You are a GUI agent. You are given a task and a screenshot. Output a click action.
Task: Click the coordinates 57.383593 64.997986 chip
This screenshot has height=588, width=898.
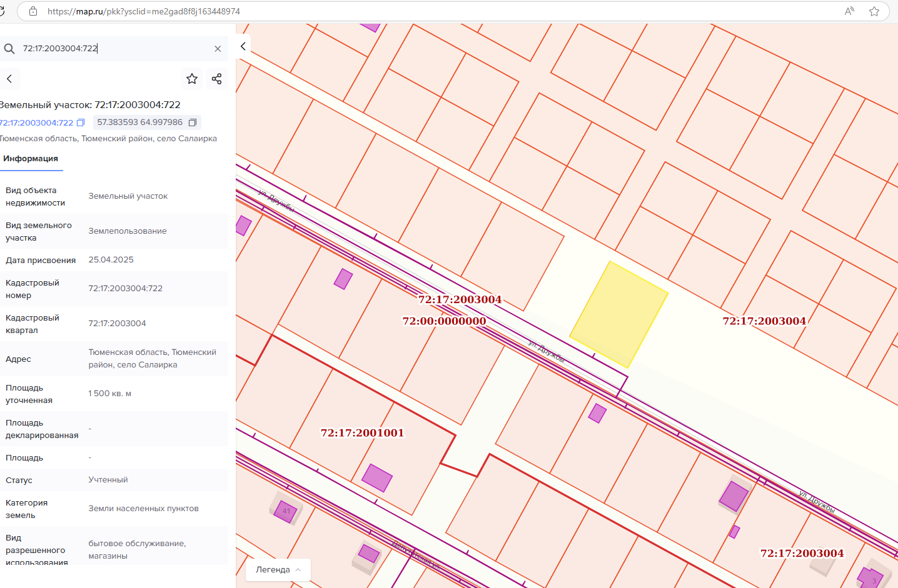pyautogui.click(x=147, y=122)
